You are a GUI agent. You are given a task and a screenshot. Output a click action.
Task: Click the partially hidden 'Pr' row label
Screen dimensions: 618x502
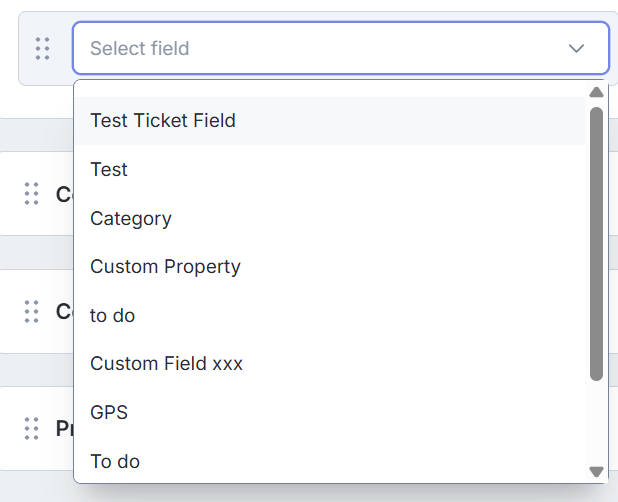point(64,429)
